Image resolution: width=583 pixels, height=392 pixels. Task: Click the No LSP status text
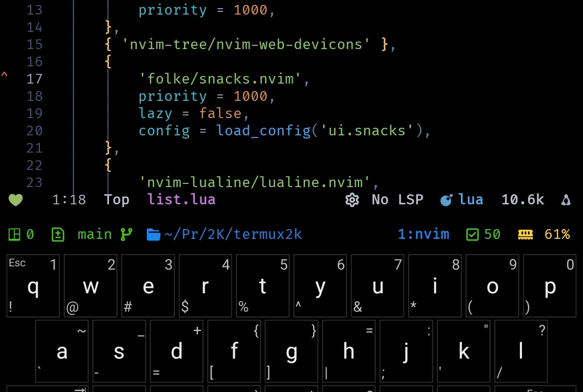click(397, 200)
